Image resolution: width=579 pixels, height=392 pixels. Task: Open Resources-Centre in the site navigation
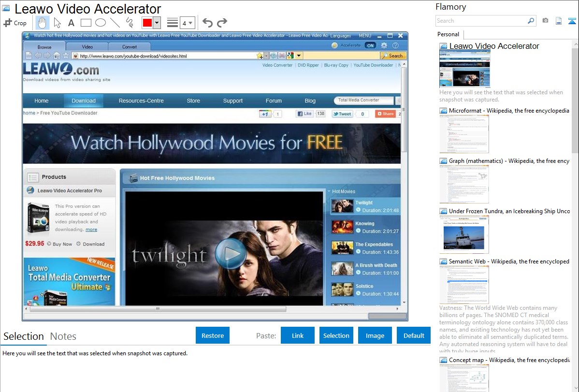[x=141, y=101]
